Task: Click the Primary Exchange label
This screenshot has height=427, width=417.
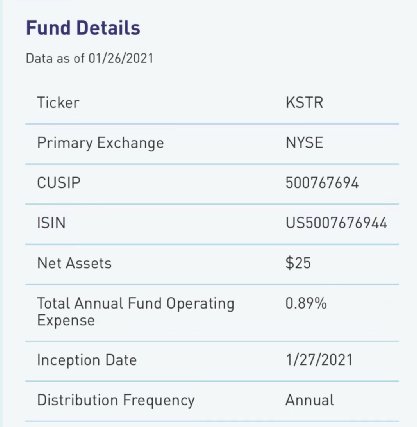Action: (100, 143)
